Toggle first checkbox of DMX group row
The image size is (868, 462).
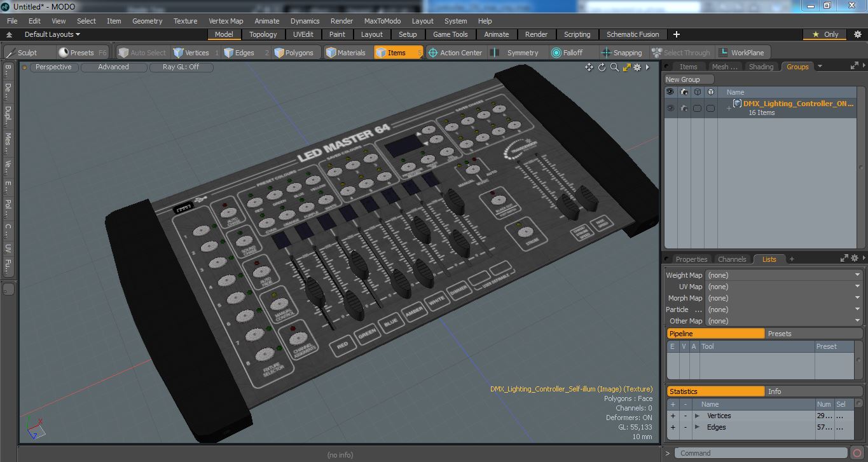pos(697,108)
